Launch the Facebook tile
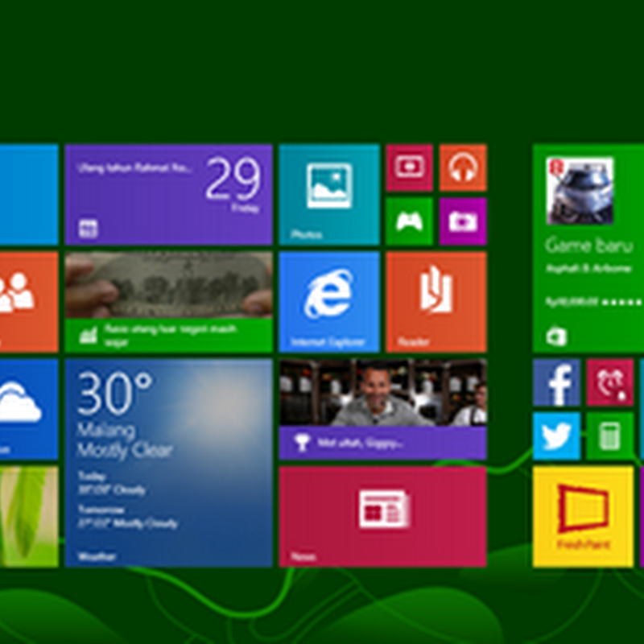This screenshot has width=644, height=644. (x=556, y=382)
